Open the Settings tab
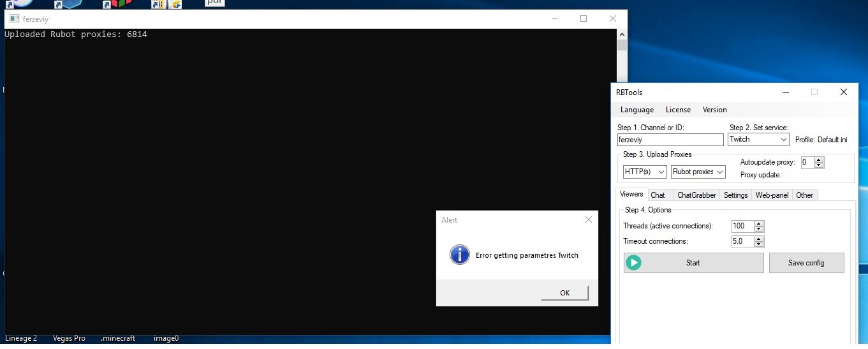Viewport: 868px width, 349px height. click(x=735, y=195)
